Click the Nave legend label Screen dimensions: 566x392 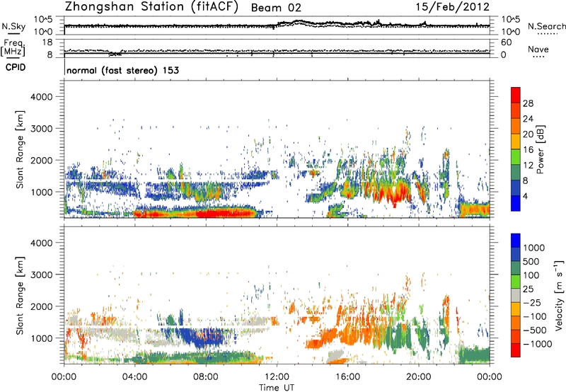click(x=538, y=50)
